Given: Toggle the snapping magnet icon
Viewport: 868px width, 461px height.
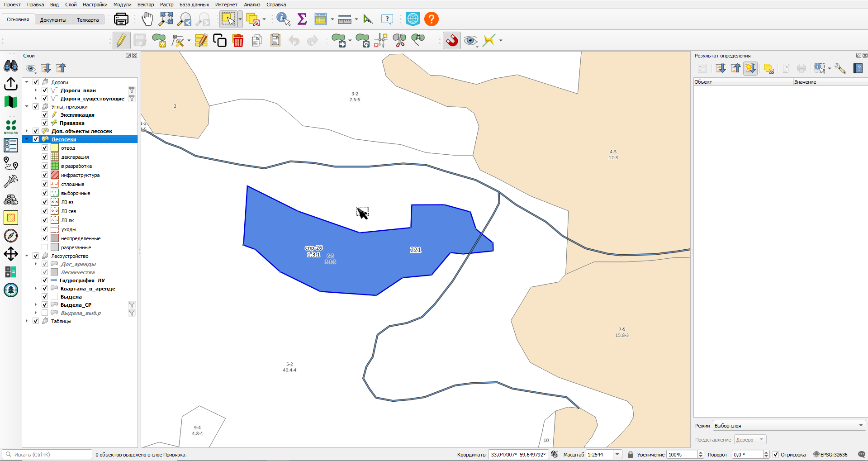Looking at the screenshot, I should point(451,40).
